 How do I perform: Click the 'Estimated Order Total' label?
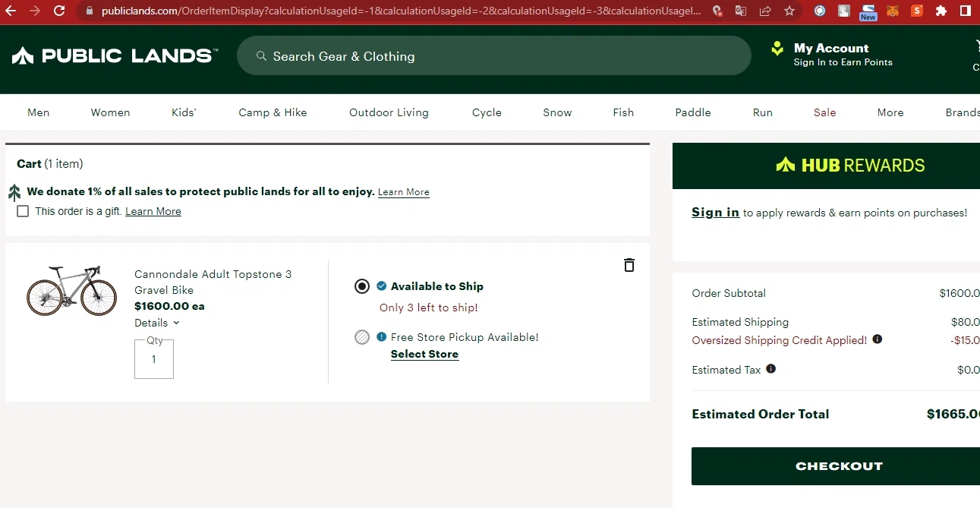[761, 414]
